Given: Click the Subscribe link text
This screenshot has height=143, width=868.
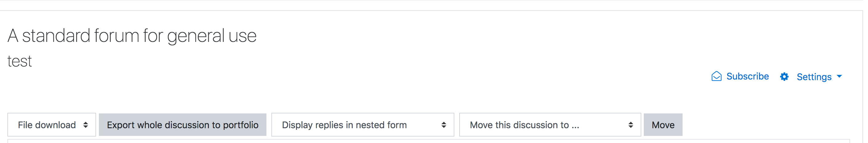Looking at the screenshot, I should [x=747, y=76].
